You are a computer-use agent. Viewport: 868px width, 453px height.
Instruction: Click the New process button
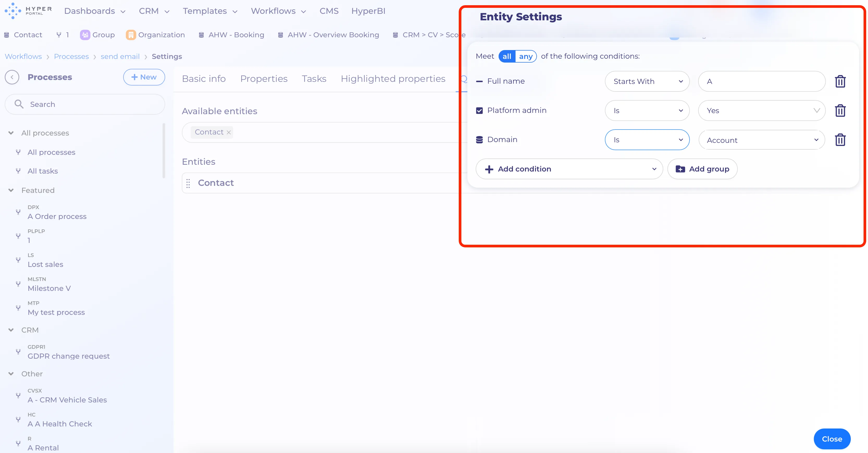click(144, 77)
